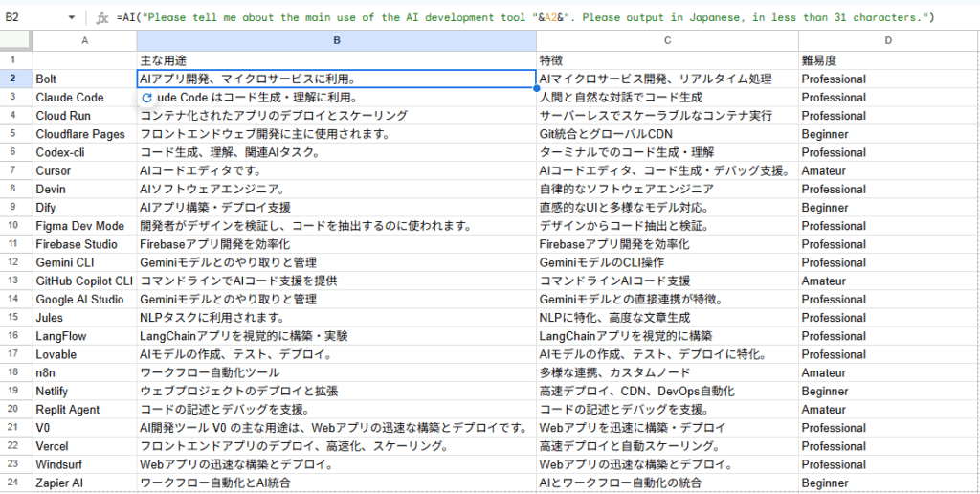Click the refresh icon in cell B3

tap(147, 98)
